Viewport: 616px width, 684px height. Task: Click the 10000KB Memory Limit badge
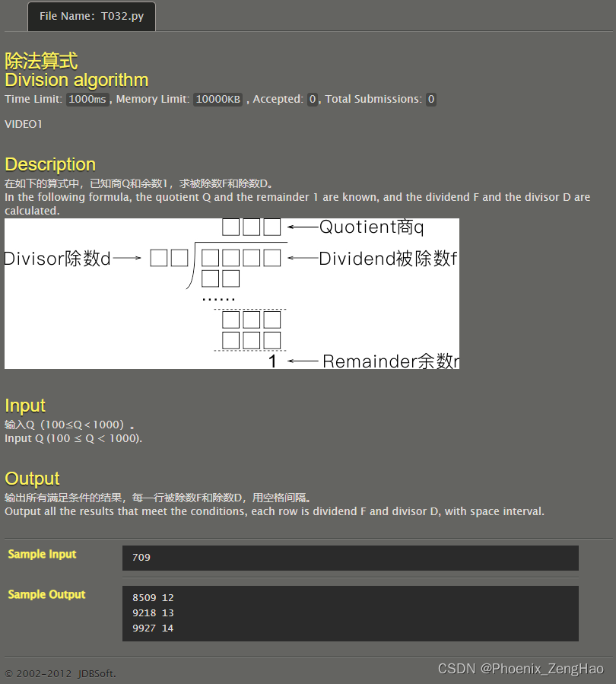[218, 99]
